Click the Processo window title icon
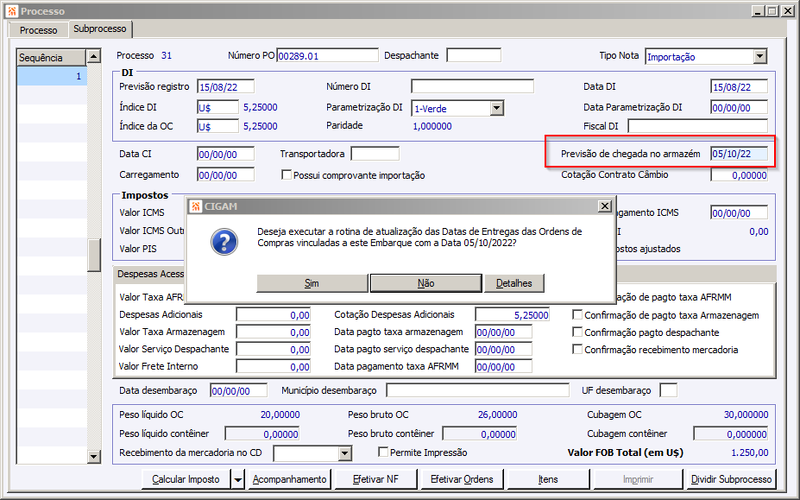 click(x=11, y=11)
